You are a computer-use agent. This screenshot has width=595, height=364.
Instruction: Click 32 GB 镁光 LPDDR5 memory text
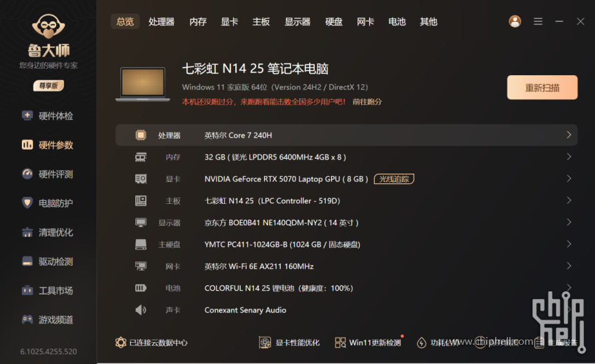pyautogui.click(x=275, y=157)
